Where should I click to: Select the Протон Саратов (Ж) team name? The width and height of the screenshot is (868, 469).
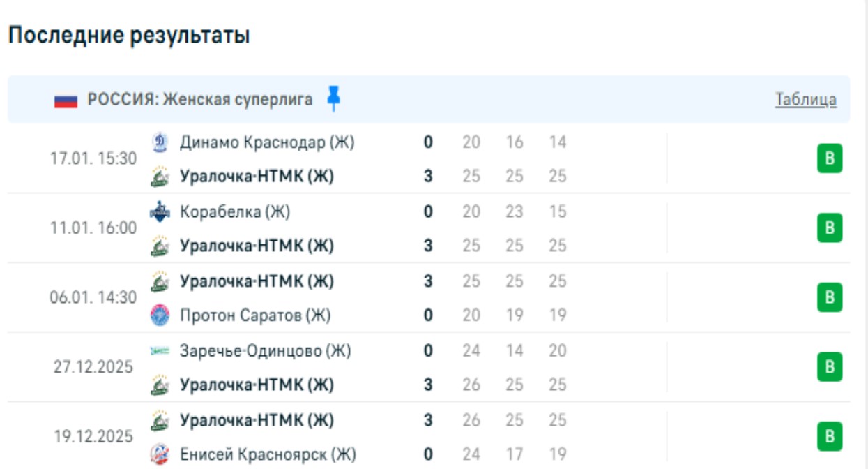(255, 315)
